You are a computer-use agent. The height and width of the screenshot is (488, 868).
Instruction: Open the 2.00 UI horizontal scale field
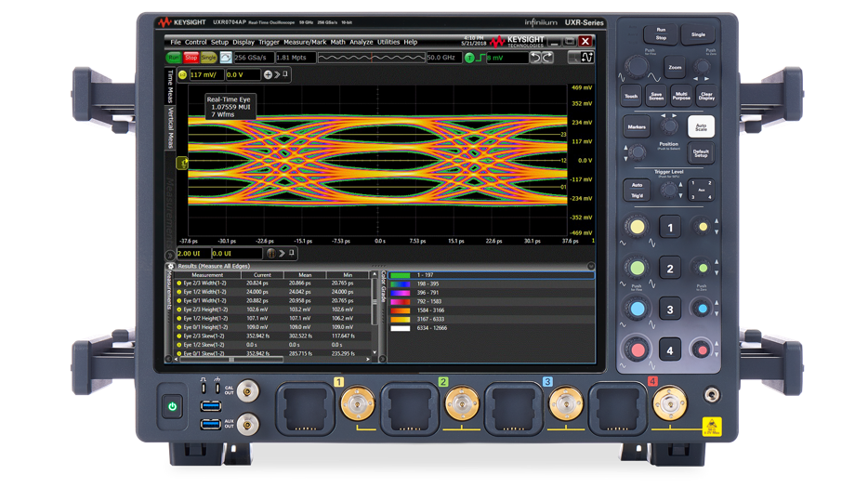[193, 254]
